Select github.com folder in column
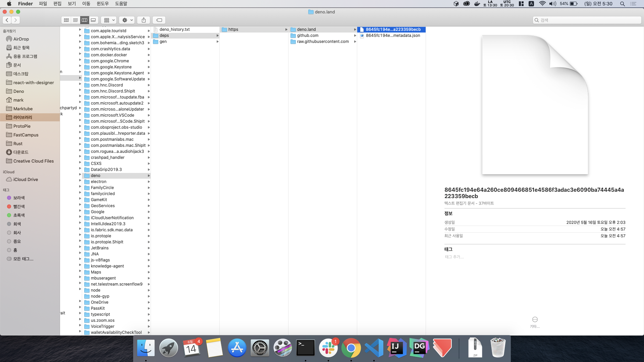 (308, 36)
